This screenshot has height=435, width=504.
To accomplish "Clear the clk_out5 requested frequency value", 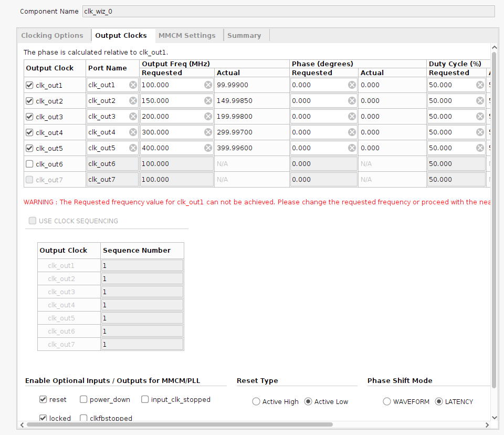I will 208,148.
